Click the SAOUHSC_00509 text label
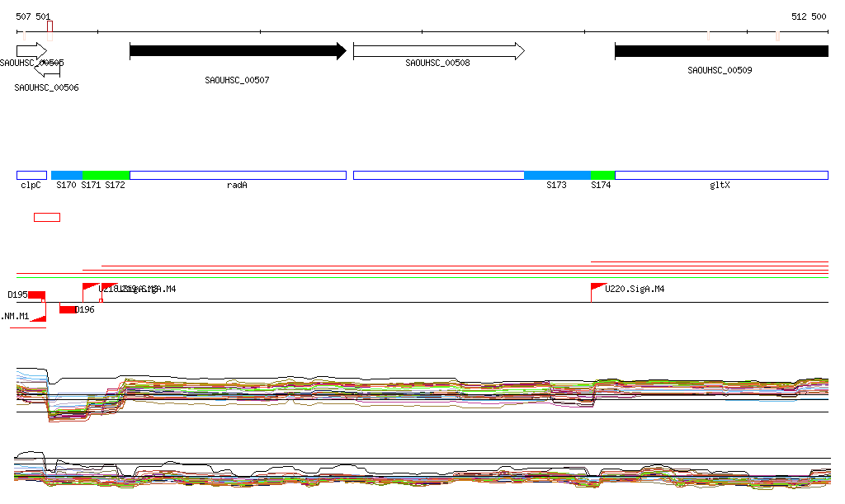The height and width of the screenshot is (504, 845). tap(720, 71)
